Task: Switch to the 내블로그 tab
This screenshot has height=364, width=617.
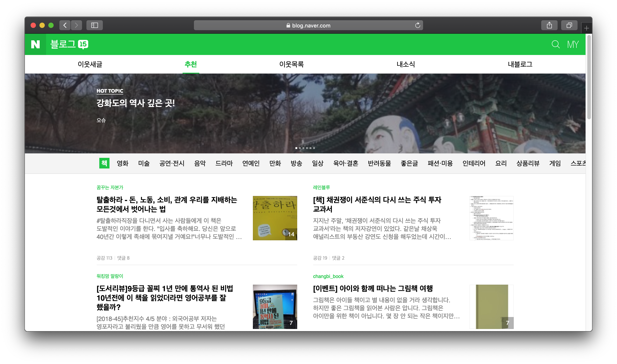Action: [520, 64]
